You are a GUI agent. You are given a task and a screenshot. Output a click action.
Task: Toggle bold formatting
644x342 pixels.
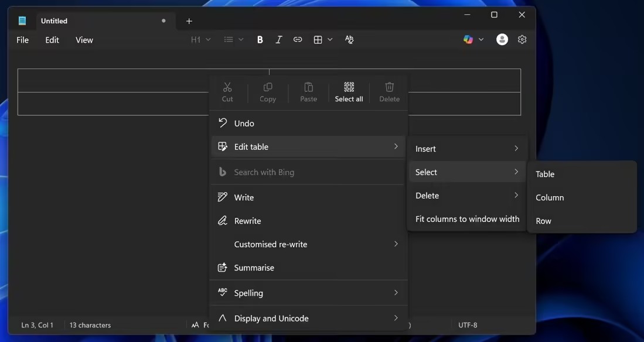260,39
